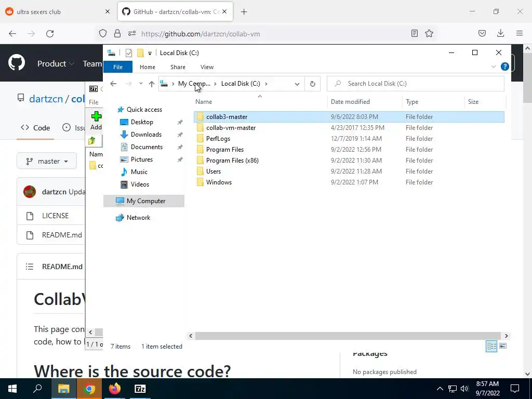
Task: Select Desktop in Quick access
Action: (142, 122)
